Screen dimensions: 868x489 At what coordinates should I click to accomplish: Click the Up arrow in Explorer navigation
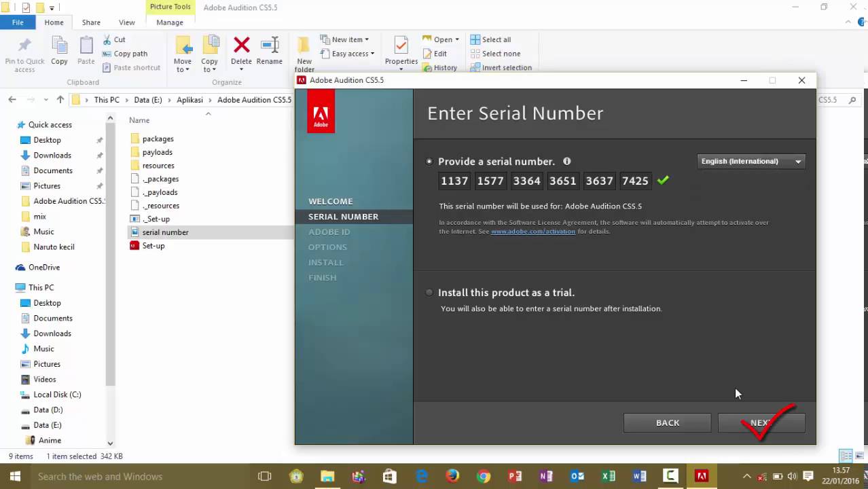click(x=60, y=100)
